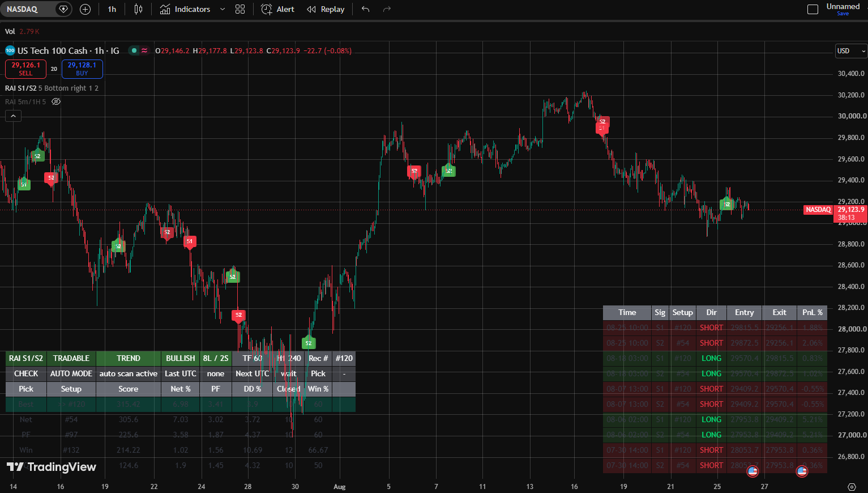
Task: Click the Setup header in the trades table
Action: pos(683,312)
